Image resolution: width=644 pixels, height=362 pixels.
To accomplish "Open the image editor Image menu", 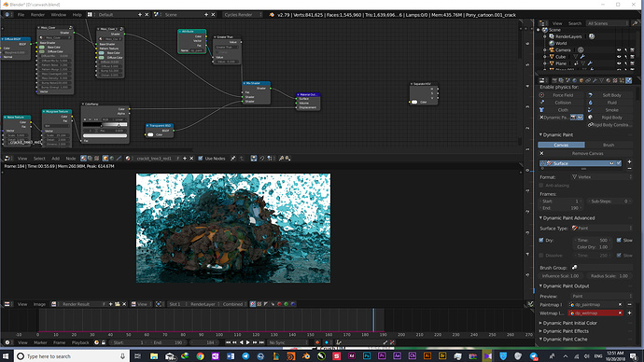I will pyautogui.click(x=39, y=304).
